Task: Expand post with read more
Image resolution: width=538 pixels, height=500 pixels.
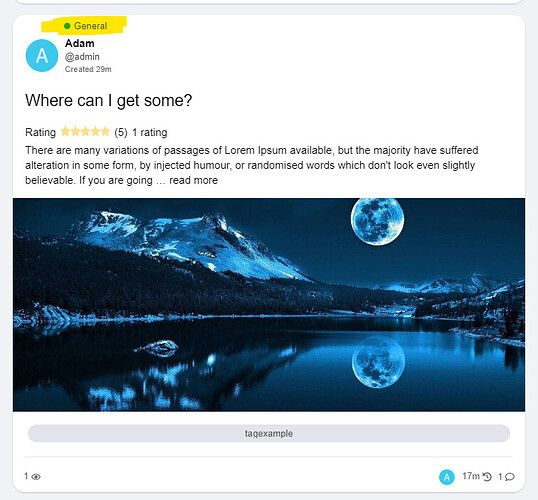Action: coord(194,181)
